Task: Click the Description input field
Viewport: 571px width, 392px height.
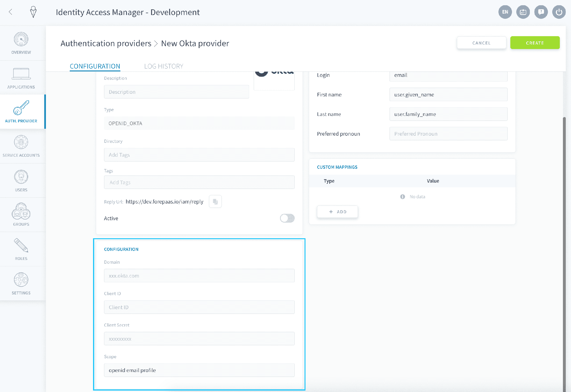Action: pyautogui.click(x=176, y=92)
